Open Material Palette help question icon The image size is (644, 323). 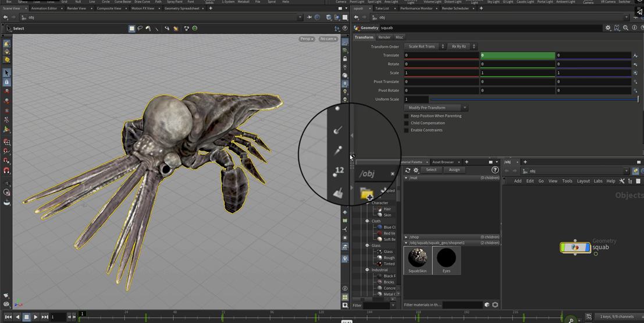495,170
